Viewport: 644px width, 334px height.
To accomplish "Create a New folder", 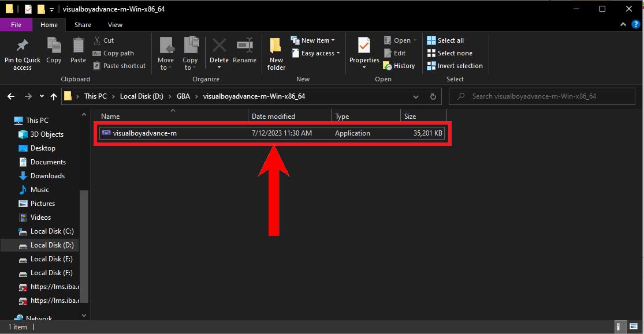I will click(x=276, y=53).
